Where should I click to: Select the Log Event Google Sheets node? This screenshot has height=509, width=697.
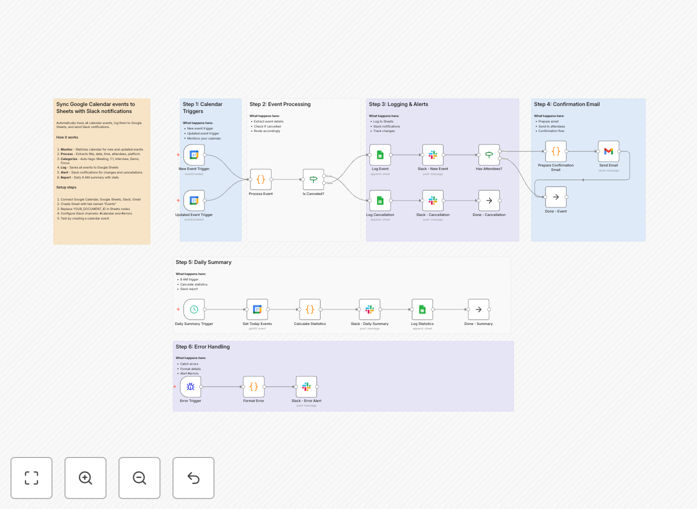click(x=380, y=155)
